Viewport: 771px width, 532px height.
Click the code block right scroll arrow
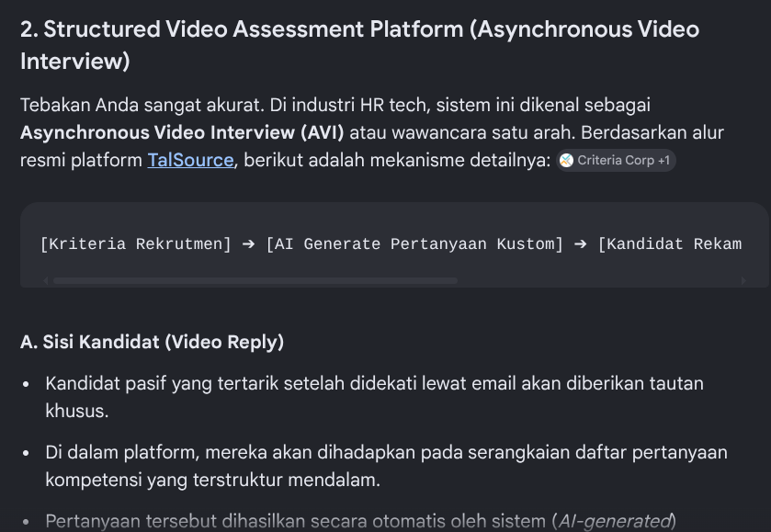pos(743,281)
